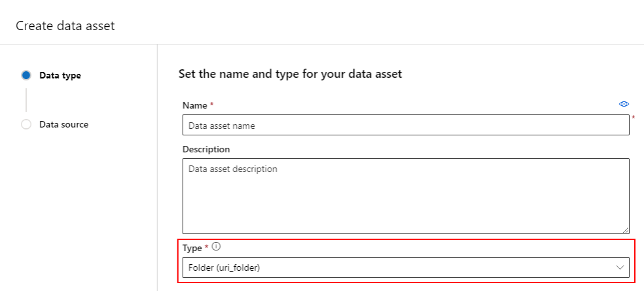Focus the Data asset name input field
This screenshot has width=644, height=291.
pos(406,126)
